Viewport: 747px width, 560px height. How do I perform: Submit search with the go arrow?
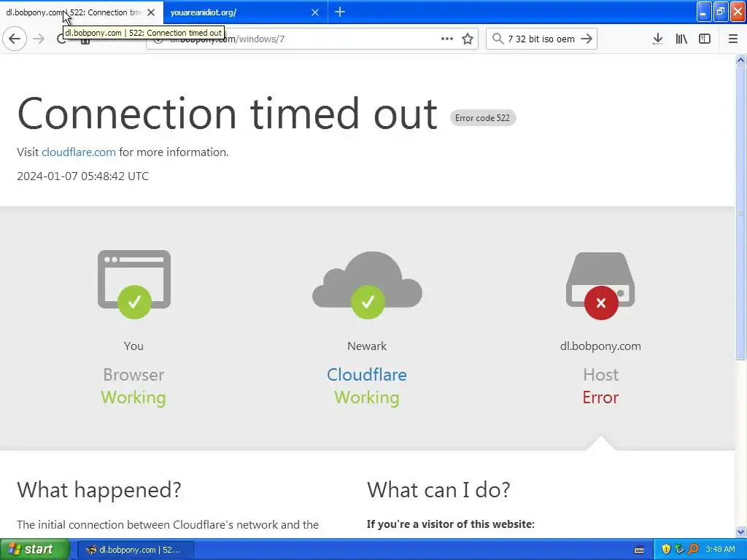(x=587, y=39)
